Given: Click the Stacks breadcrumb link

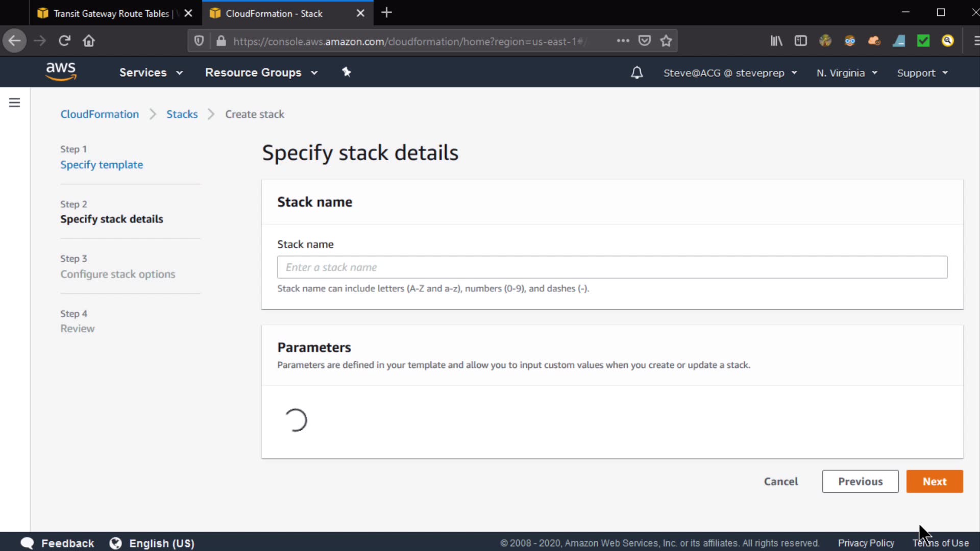Looking at the screenshot, I should click(182, 114).
